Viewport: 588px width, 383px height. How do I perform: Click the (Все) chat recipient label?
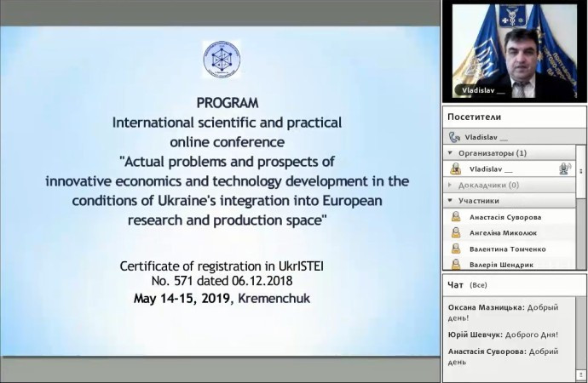pyautogui.click(x=479, y=286)
